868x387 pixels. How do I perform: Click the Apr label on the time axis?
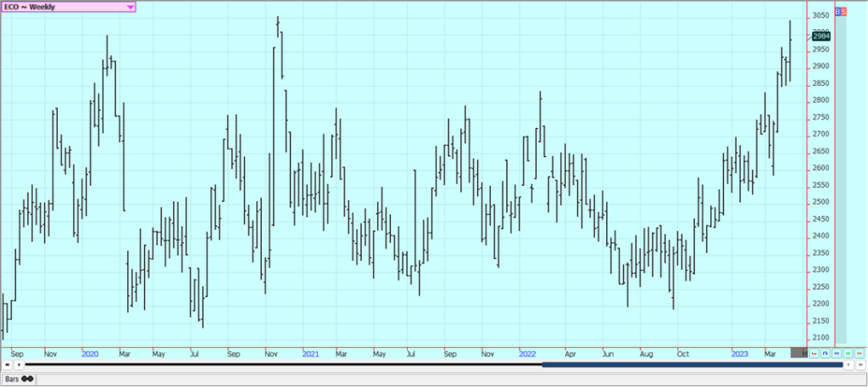click(570, 354)
